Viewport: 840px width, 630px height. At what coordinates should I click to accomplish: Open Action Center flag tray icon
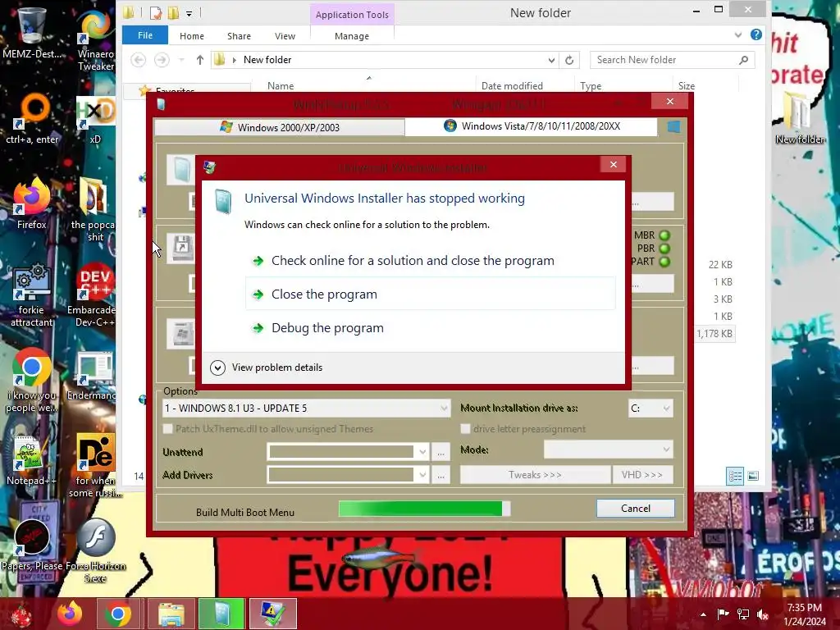tap(723, 614)
